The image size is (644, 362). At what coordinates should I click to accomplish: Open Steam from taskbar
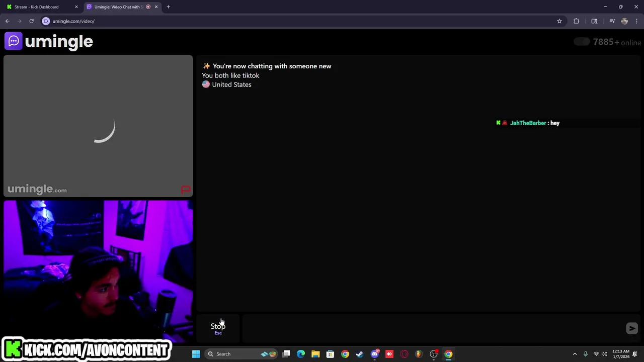(359, 354)
